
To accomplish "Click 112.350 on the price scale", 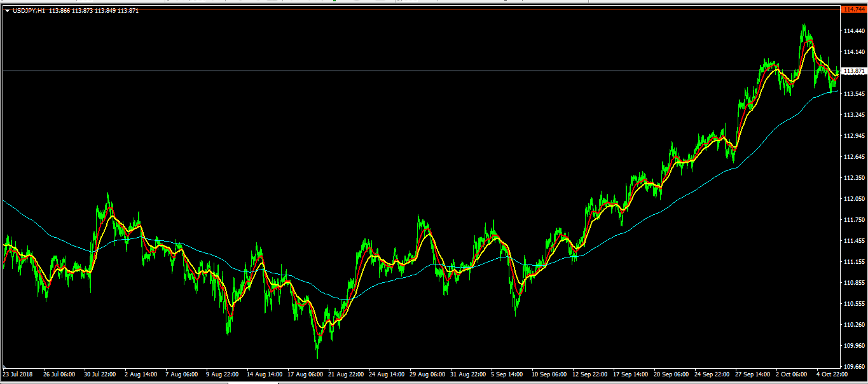I will tap(853, 178).
